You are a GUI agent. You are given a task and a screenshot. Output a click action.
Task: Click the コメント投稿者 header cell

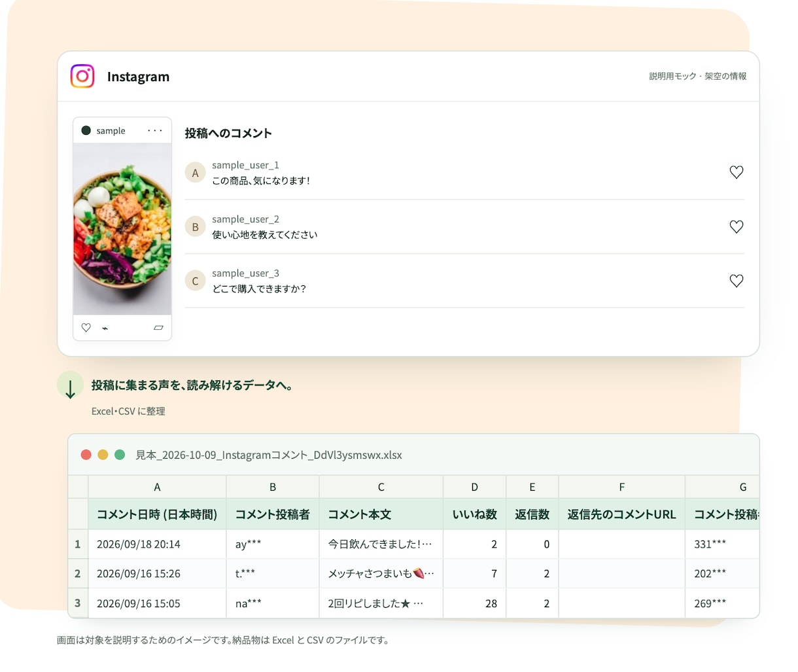point(273,514)
